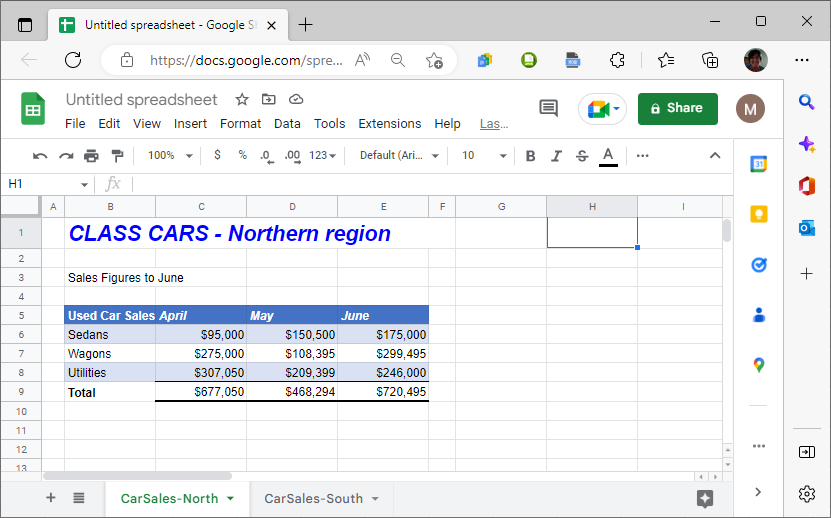Select the Paint format tool
Image resolution: width=831 pixels, height=518 pixels.
click(118, 156)
